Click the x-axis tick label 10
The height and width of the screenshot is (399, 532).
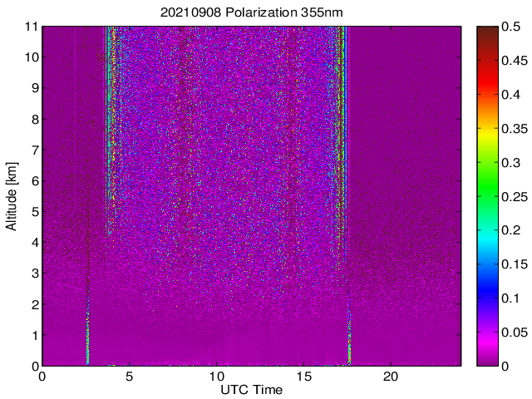[216, 376]
